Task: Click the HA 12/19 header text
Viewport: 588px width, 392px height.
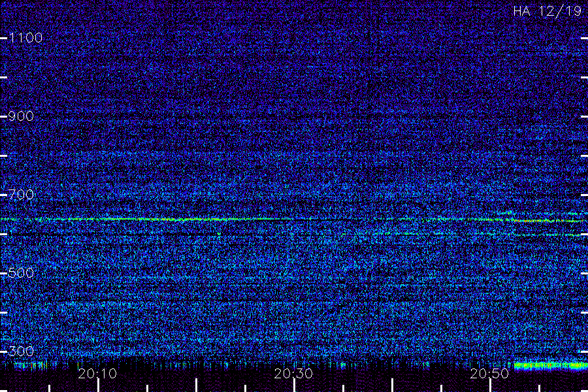Action: [547, 11]
